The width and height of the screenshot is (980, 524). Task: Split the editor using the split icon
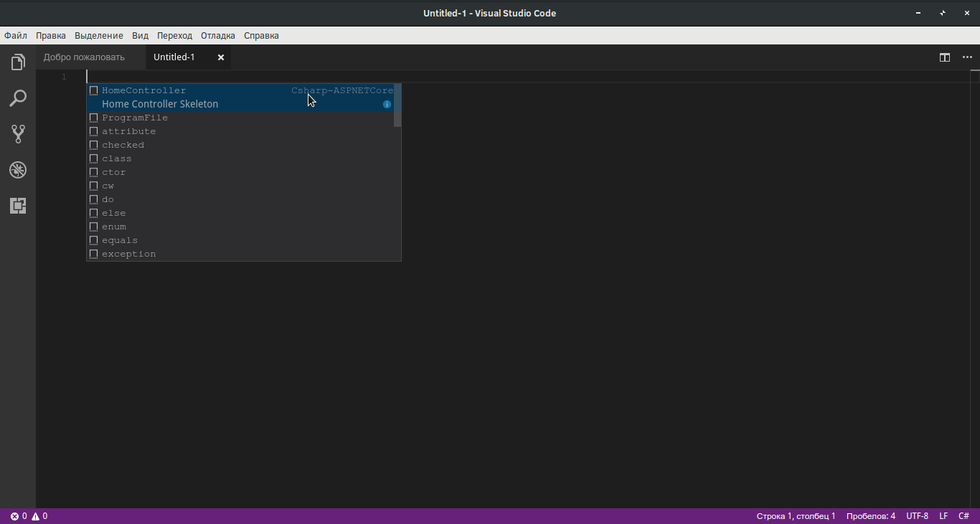click(x=945, y=57)
